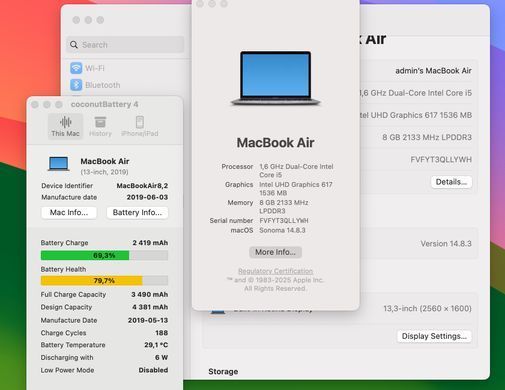This screenshot has width=505, height=390.
Task: Click the 'Discharging with' 6 W value
Action: [x=161, y=357]
